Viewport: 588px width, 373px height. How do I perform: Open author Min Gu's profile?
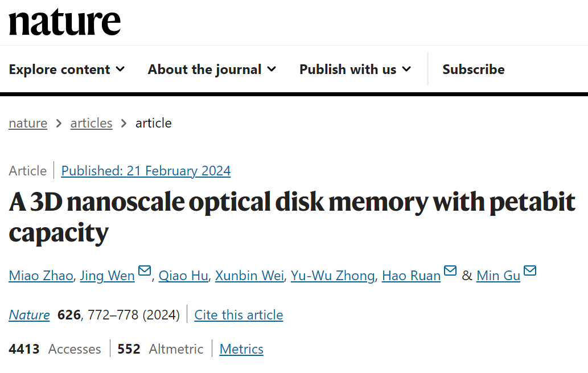click(x=498, y=276)
